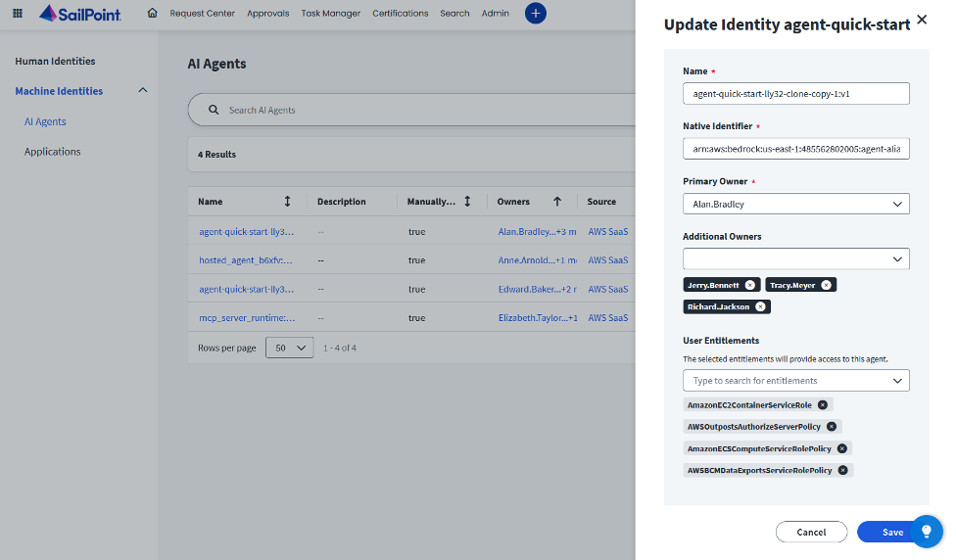The width and height of the screenshot is (956, 560).
Task: Change rows per page dropdown
Action: [290, 348]
